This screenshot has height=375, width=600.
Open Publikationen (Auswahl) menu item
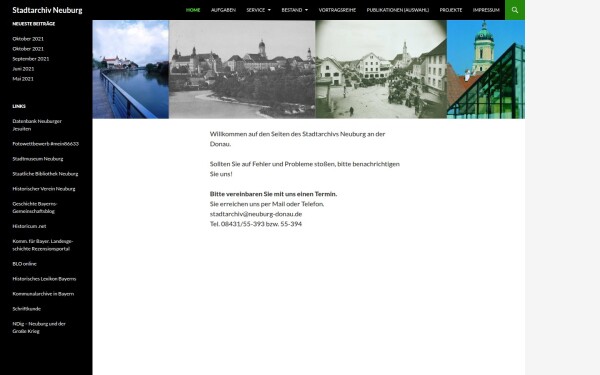398,10
